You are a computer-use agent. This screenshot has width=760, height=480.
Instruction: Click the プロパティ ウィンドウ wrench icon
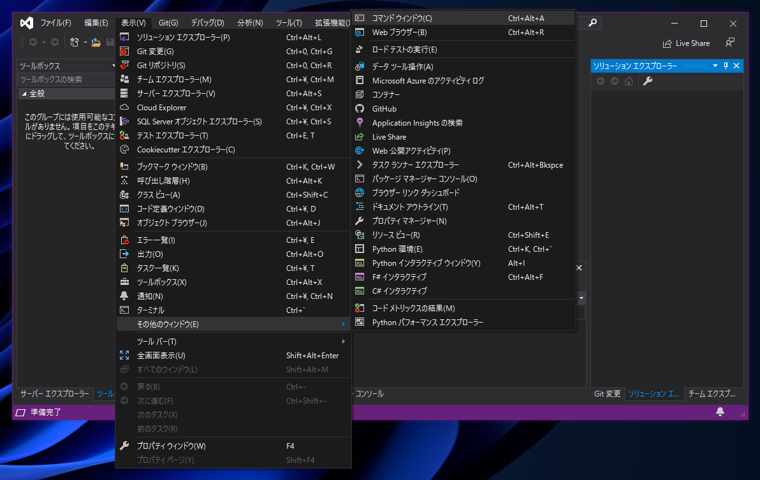(125, 446)
